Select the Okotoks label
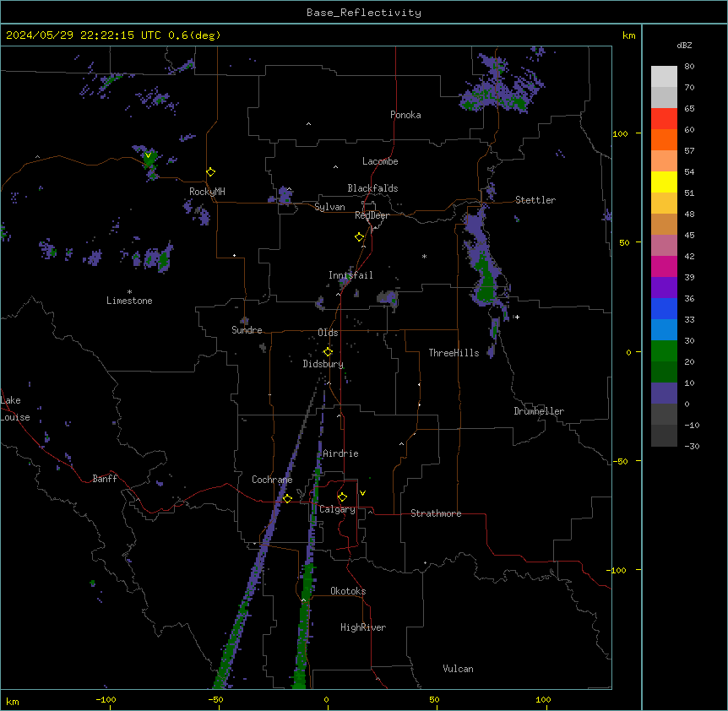This screenshot has height=711, width=728. coord(348,591)
